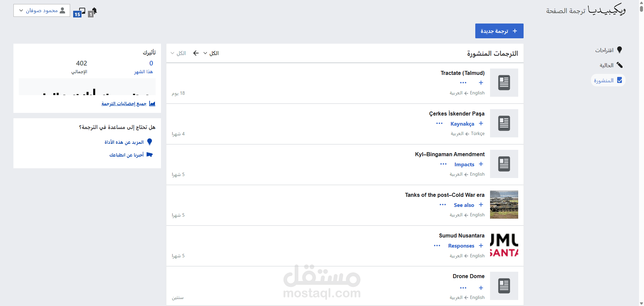
Task: Click the monthly translations bar chart
Action: [x=87, y=87]
